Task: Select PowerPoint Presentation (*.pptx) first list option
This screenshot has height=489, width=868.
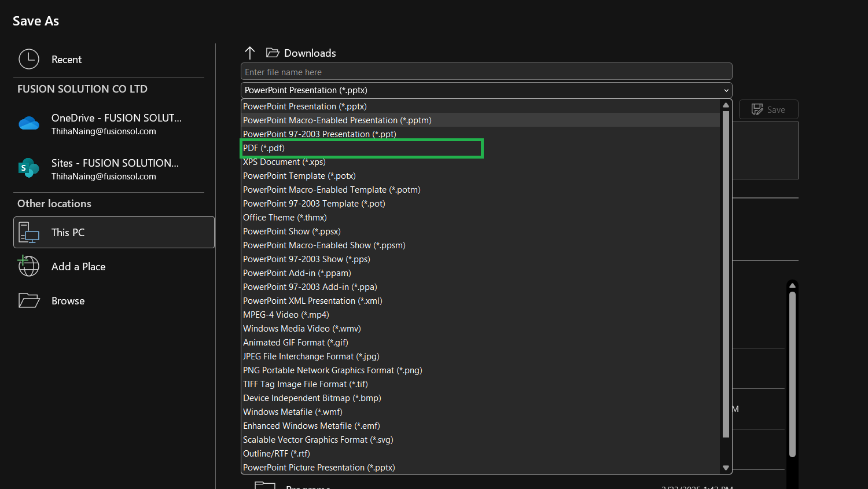Action: coord(481,106)
